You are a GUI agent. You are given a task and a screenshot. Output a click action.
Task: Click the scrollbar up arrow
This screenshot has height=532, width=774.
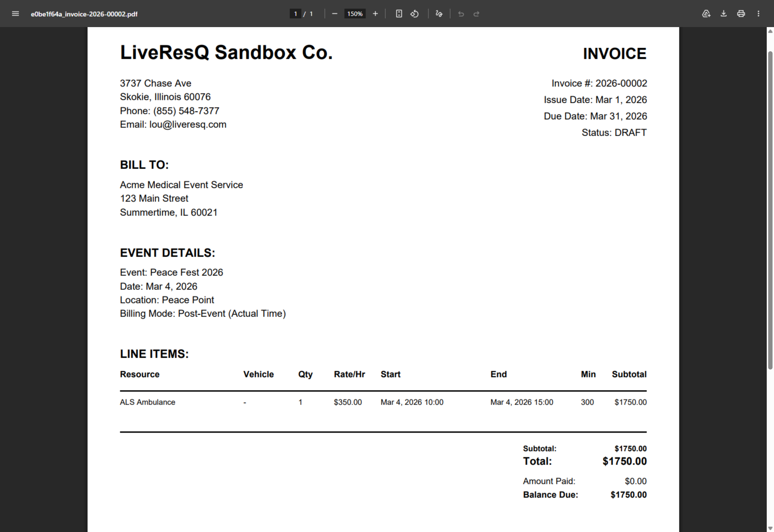pyautogui.click(x=770, y=31)
